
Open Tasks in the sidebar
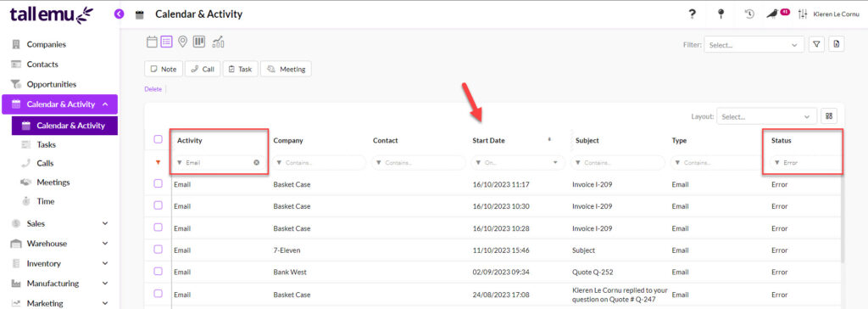click(x=46, y=144)
